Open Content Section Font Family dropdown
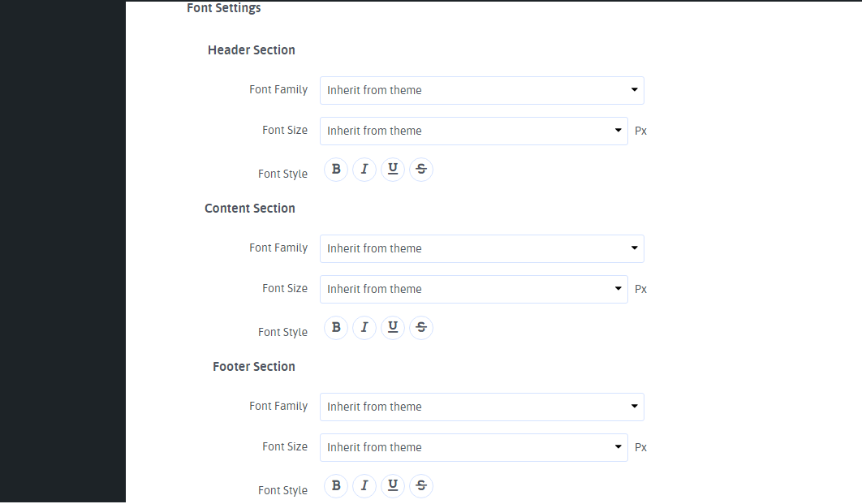This screenshot has width=862, height=504. point(482,248)
